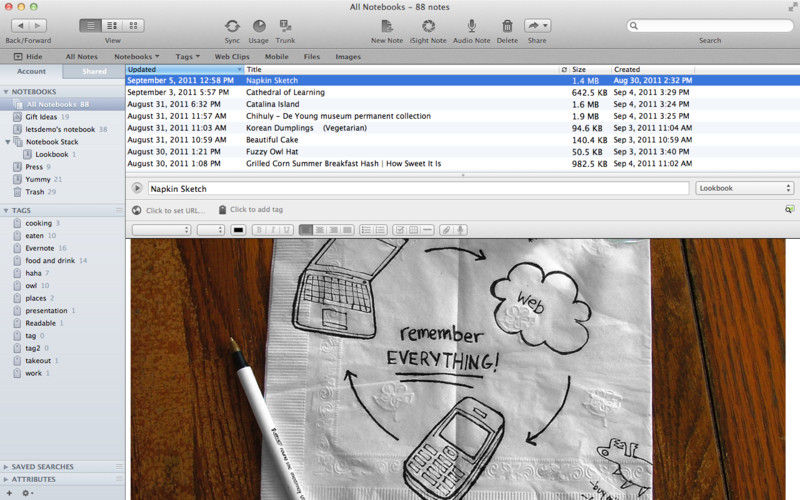Image resolution: width=800 pixels, height=500 pixels.
Task: Click the globe icon beside set URL
Action: click(137, 210)
